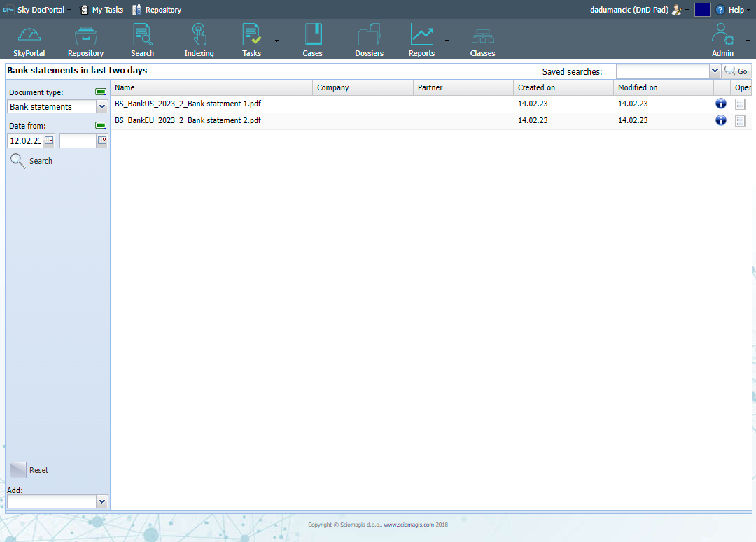Screen dimensions: 756x542
Task: Click Created on cell 14.02.23 for Bank statement 1
Action: pyautogui.click(x=533, y=104)
